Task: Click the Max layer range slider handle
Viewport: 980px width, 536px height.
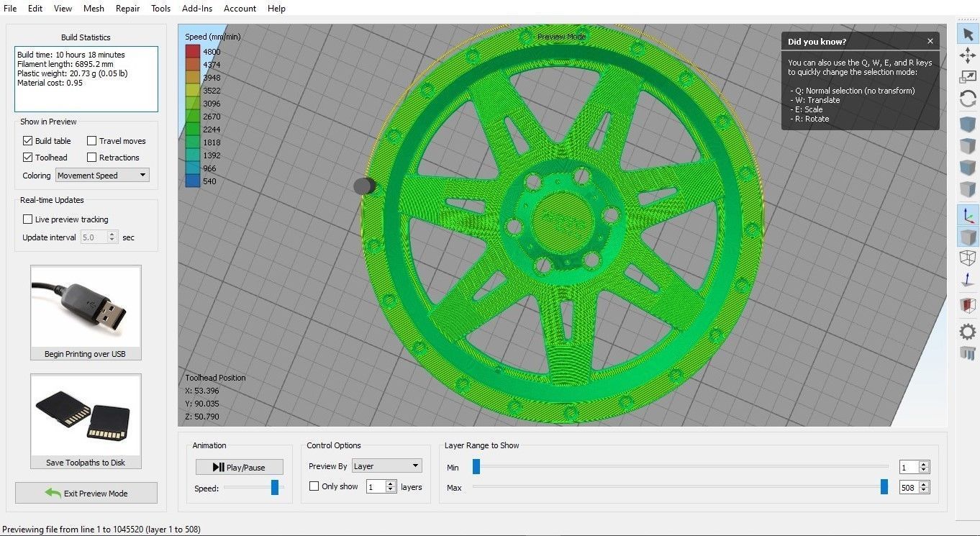Action: (x=884, y=487)
